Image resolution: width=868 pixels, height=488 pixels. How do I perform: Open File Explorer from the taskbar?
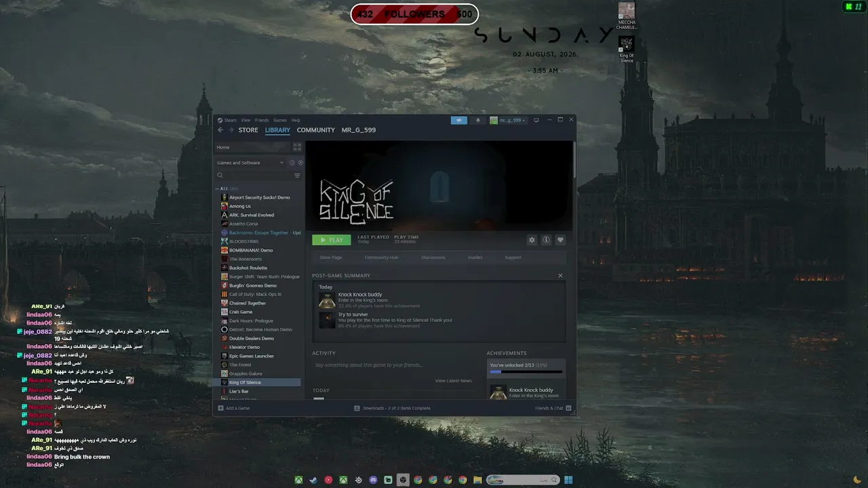click(x=477, y=480)
